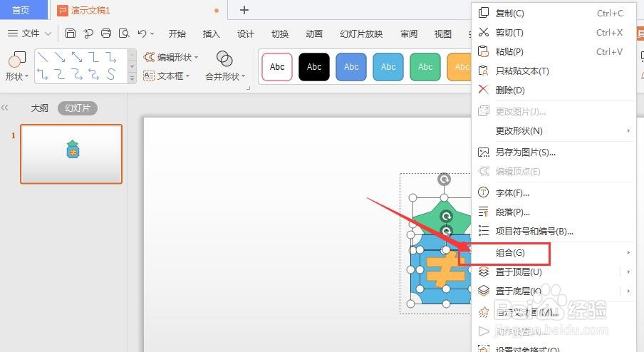
Task: Expand the 更改形状 submenu arrow
Action: [628, 130]
